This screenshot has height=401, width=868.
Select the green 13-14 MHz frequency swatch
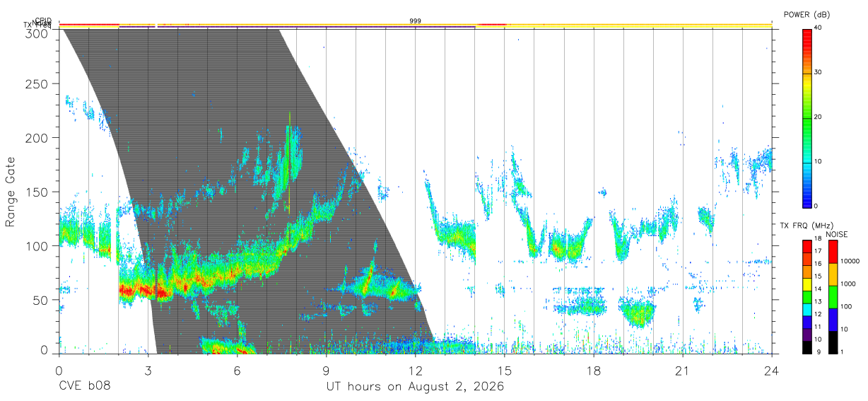pyautogui.click(x=807, y=297)
